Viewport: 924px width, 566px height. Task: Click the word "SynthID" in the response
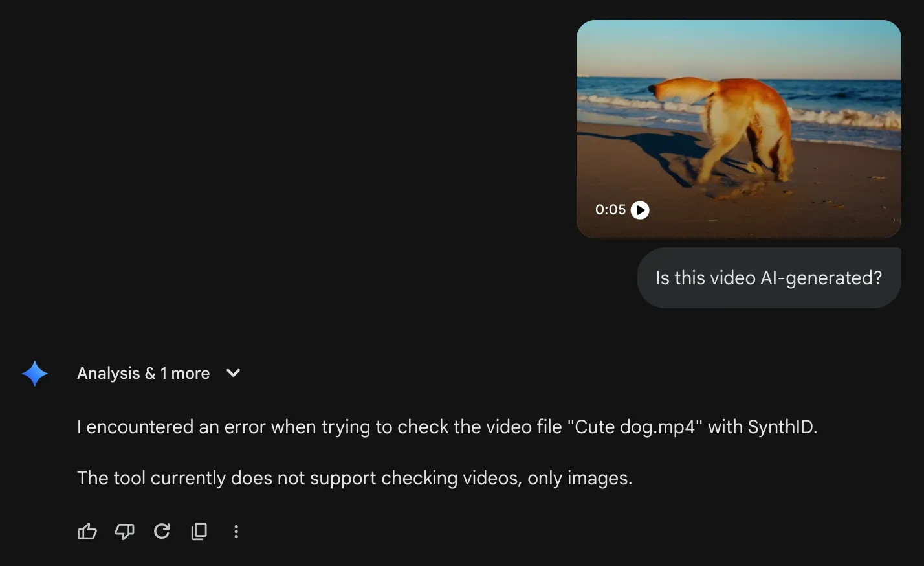coord(780,427)
